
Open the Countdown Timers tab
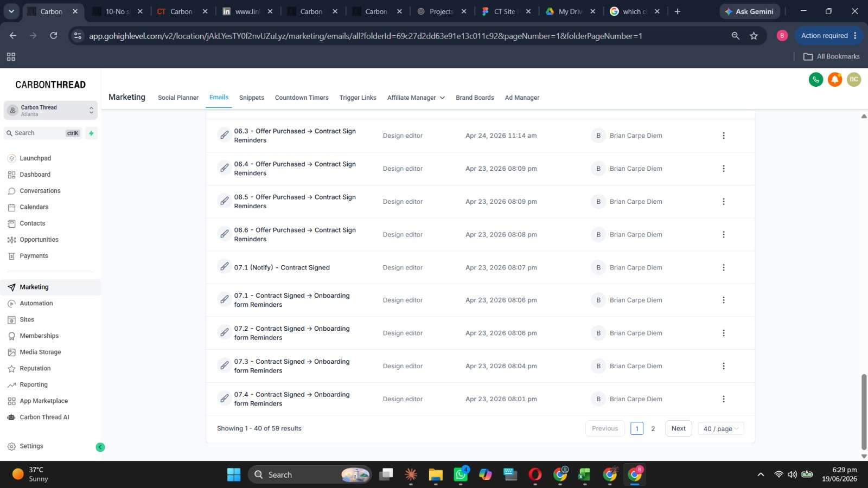pyautogui.click(x=302, y=98)
